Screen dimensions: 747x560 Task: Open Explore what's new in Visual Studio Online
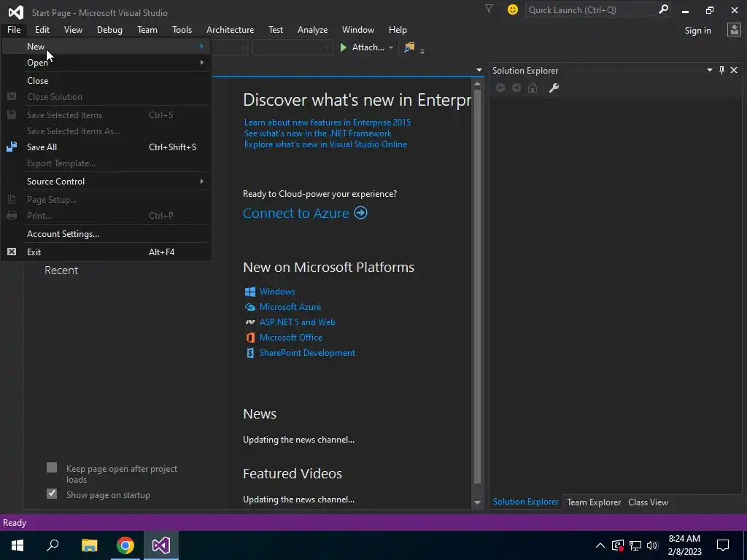[x=325, y=144]
